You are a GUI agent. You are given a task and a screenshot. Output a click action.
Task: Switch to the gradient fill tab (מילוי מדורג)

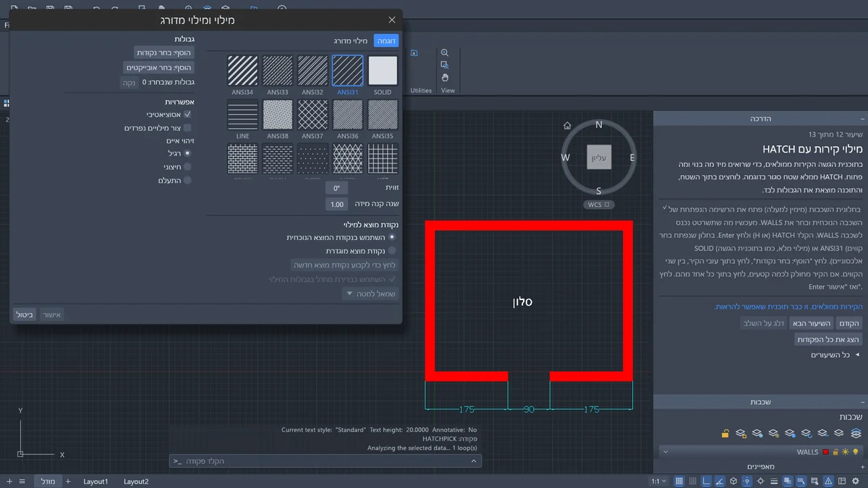coord(351,41)
